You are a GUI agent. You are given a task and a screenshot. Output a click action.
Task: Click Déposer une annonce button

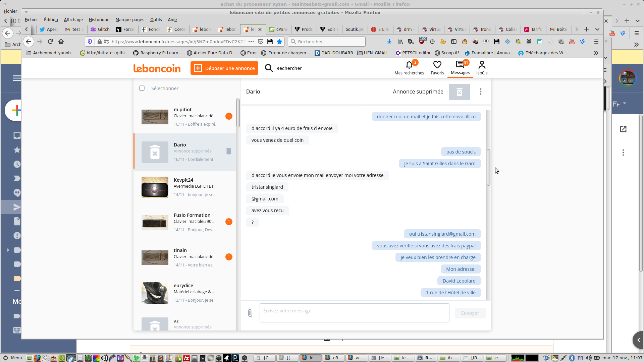pos(224,68)
